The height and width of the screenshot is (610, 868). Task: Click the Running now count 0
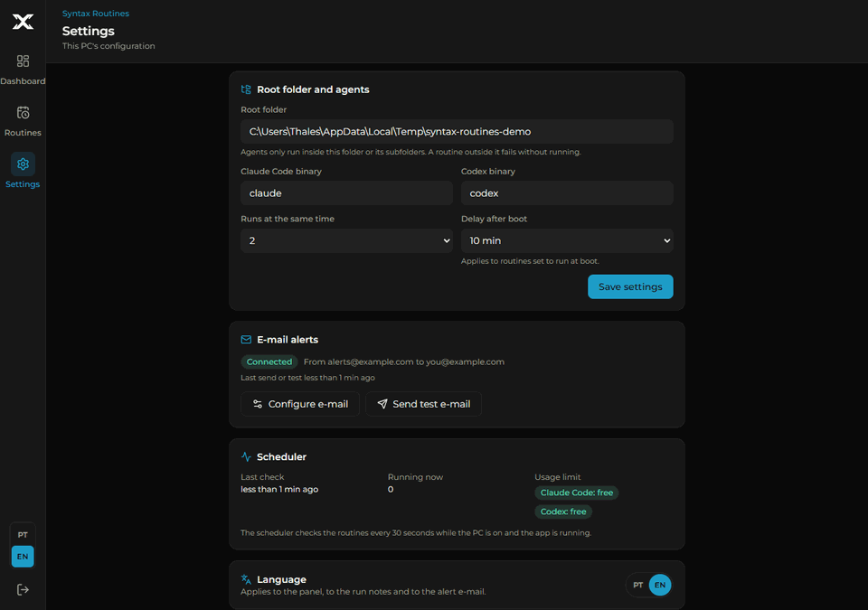click(x=391, y=489)
